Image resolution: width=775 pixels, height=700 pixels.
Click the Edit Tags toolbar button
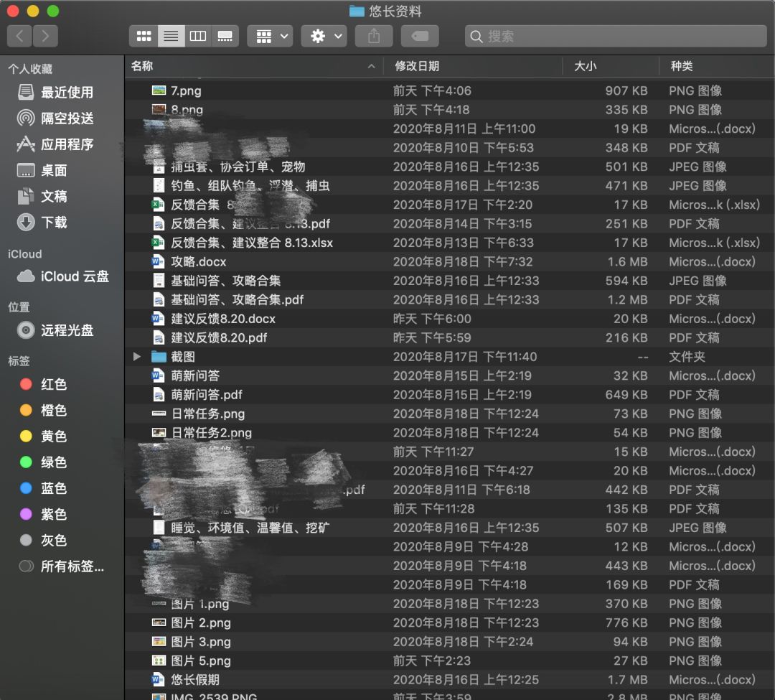tap(420, 36)
